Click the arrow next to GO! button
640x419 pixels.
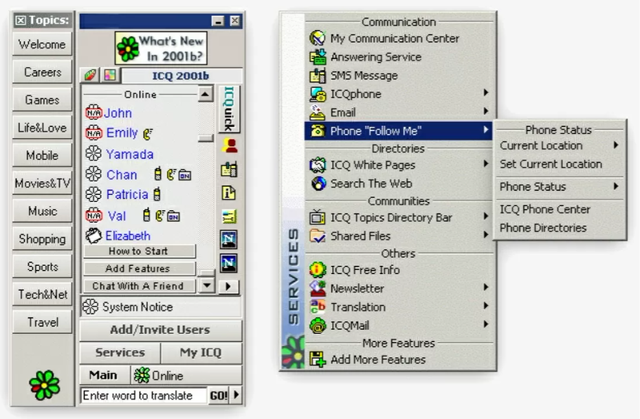(x=236, y=395)
